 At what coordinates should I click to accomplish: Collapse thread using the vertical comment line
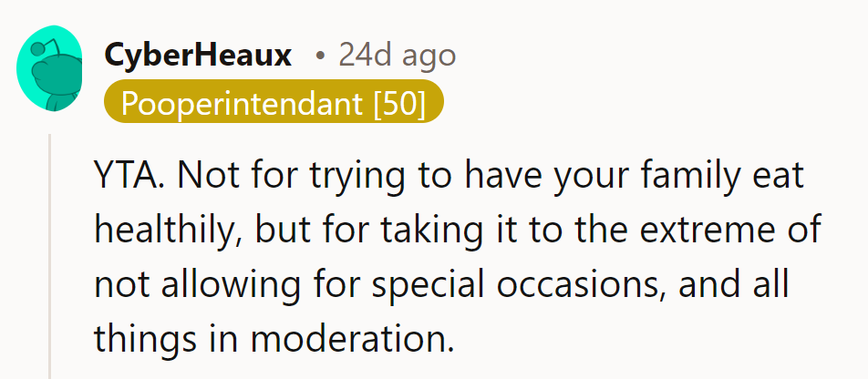[x=51, y=255]
